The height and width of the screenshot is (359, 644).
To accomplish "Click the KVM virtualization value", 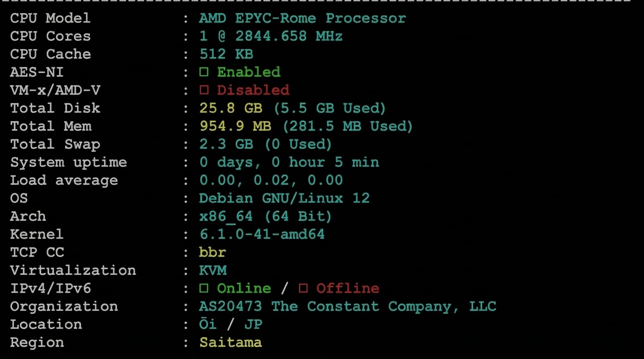I will point(212,270).
